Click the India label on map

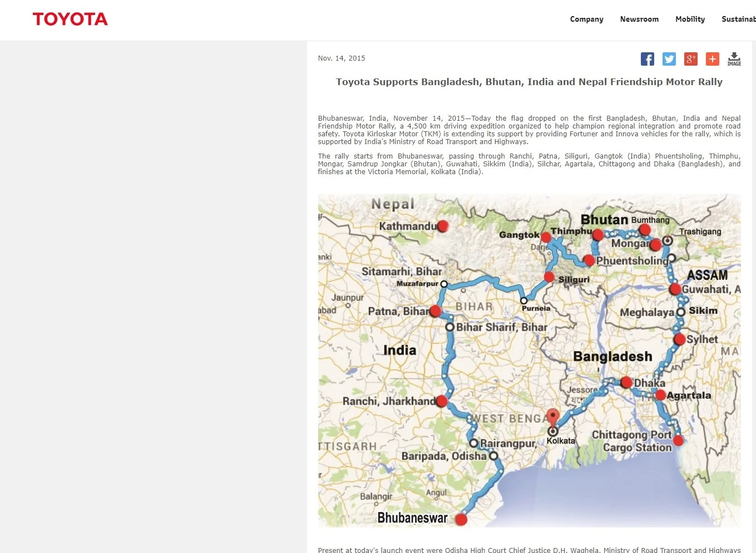click(399, 350)
